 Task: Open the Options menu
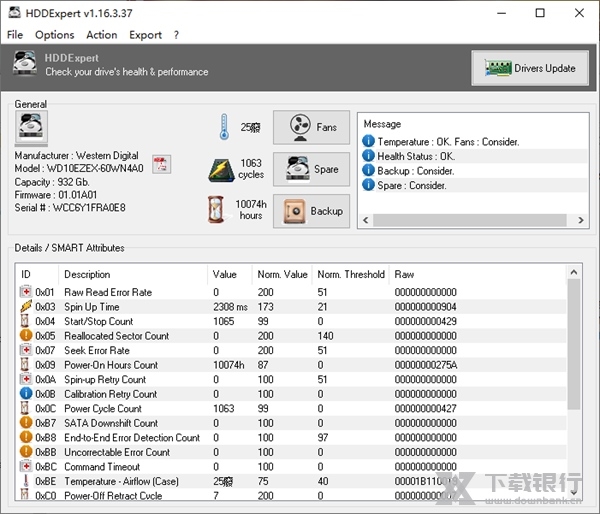coord(54,35)
